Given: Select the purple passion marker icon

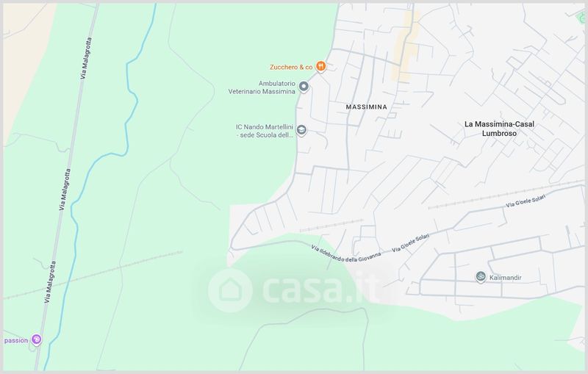Looking at the screenshot, I should pos(36,340).
